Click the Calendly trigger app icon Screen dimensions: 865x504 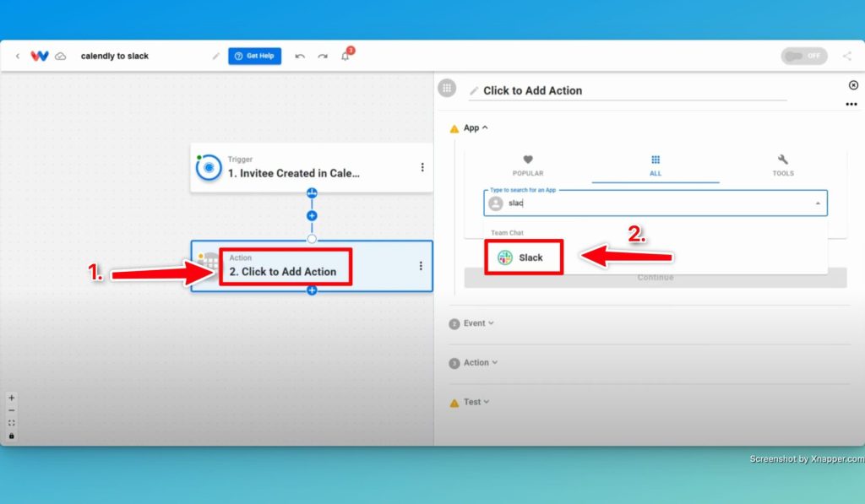(209, 168)
